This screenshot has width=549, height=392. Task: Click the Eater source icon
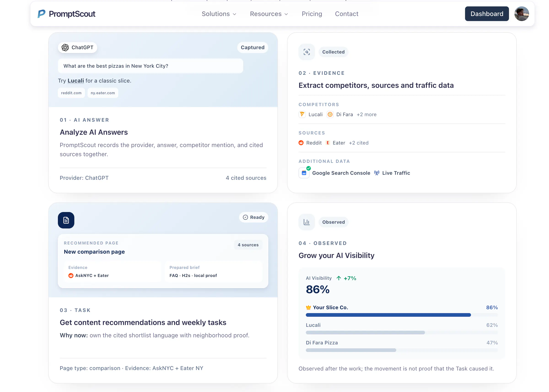328,143
